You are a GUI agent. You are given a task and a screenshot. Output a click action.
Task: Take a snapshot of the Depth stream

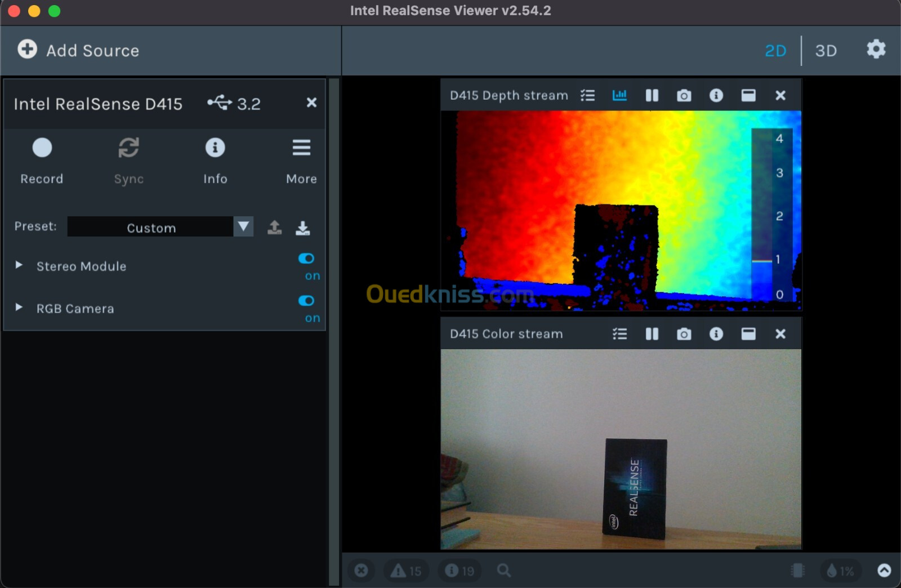point(684,95)
